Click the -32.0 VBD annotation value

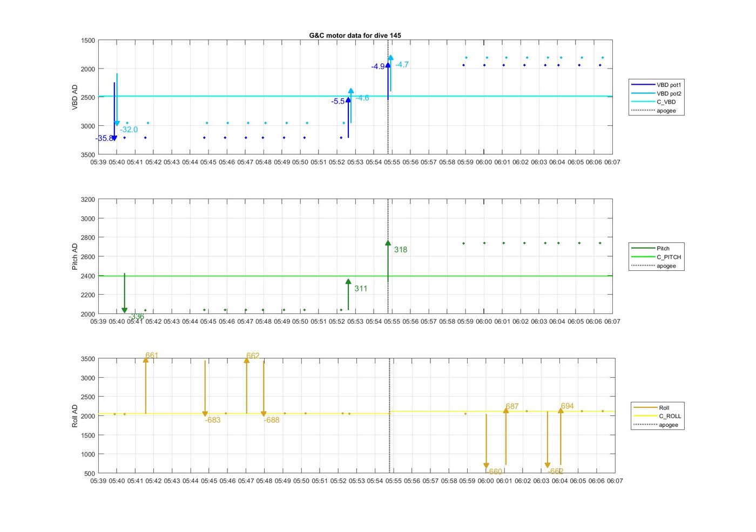click(129, 129)
